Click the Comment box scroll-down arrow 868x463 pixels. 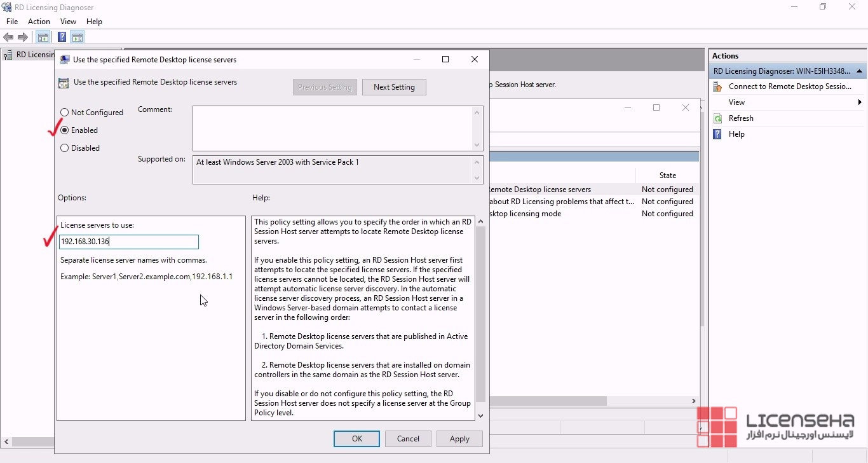click(x=477, y=145)
